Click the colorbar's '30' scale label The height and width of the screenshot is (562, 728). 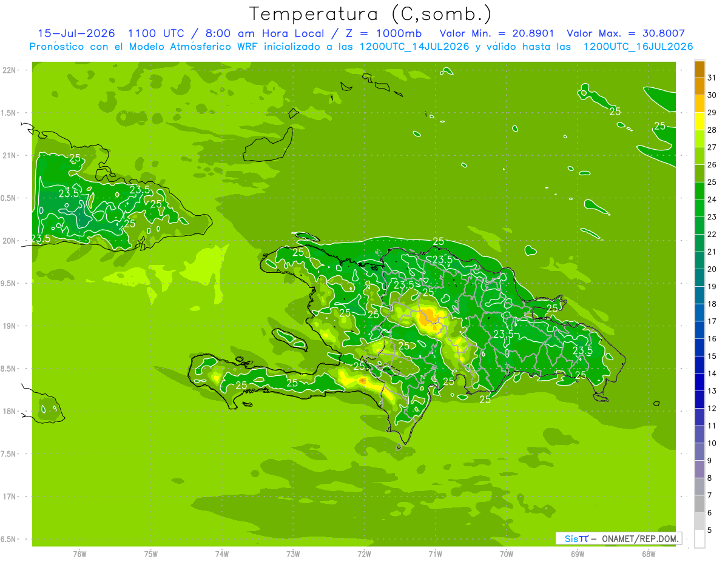coord(712,95)
